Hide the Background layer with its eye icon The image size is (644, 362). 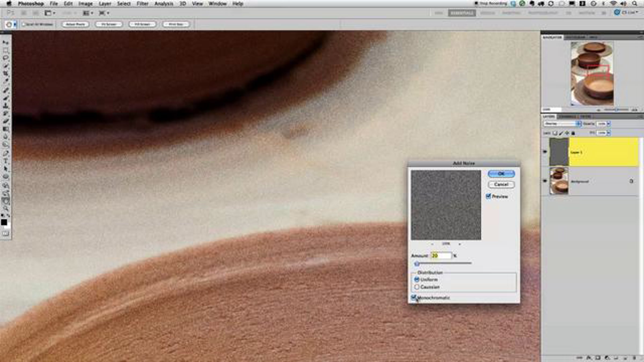545,181
